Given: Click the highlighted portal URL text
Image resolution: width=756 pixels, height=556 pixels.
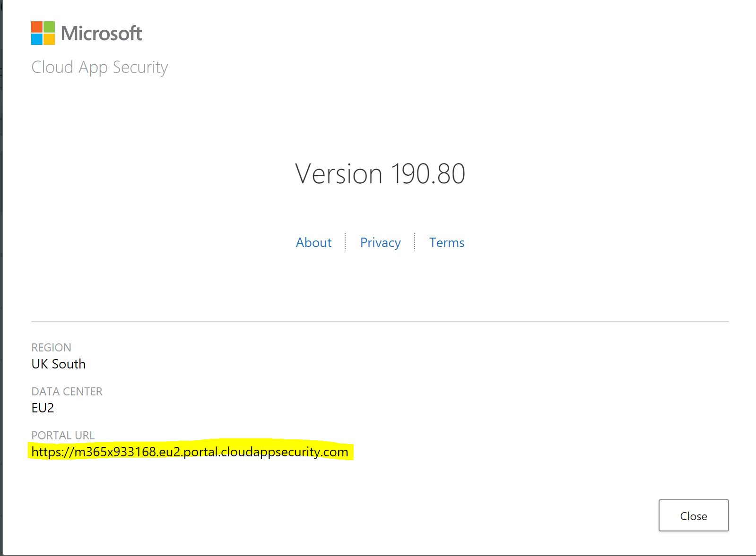Looking at the screenshot, I should pyautogui.click(x=190, y=452).
